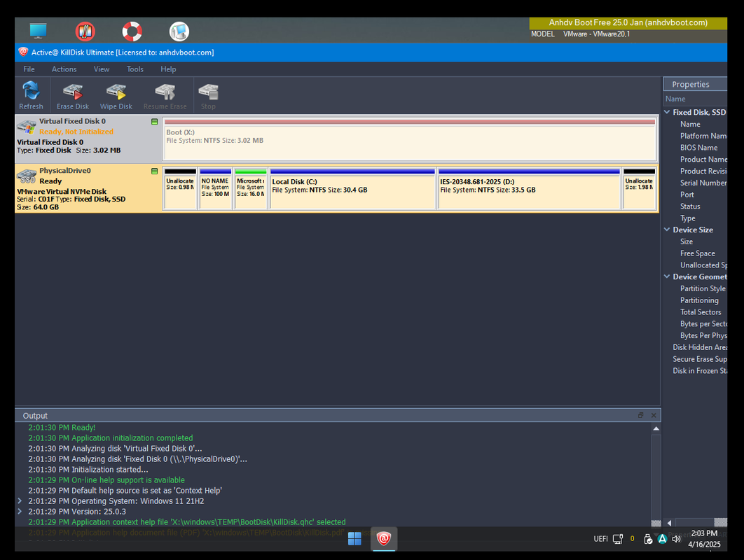Toggle the green checkbox for Virtual Fixed Disk 0

pyautogui.click(x=154, y=122)
